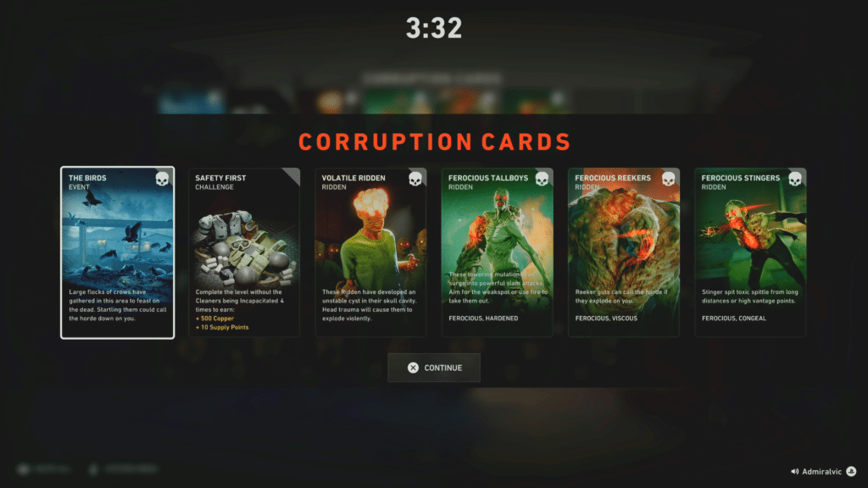This screenshot has width=868, height=488.
Task: Click the PlayStation icon after Admiralvic
Action: 851,471
